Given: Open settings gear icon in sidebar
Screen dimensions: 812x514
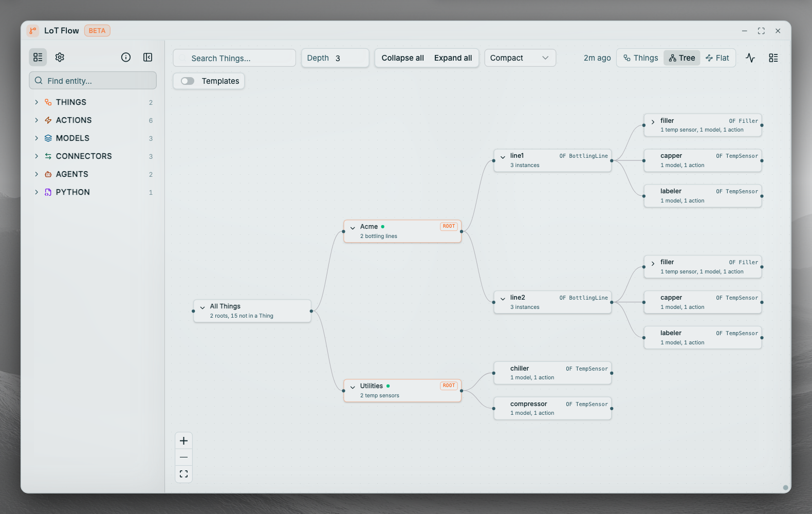Looking at the screenshot, I should point(60,57).
